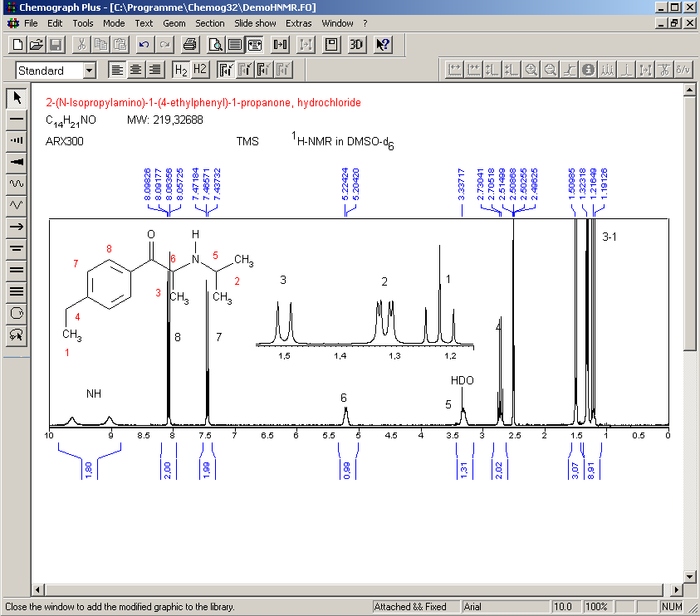Screen dimensions: 700x616
Task: Select the wavy bond tool
Action: point(17,183)
